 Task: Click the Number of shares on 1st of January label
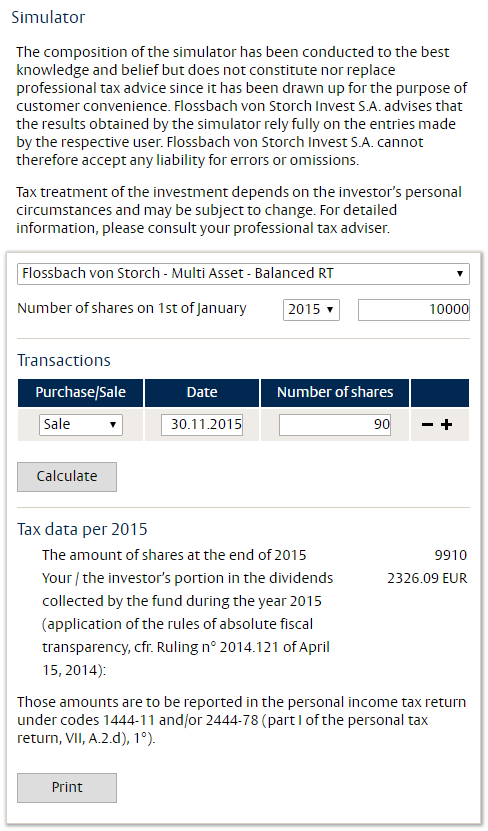coord(132,309)
